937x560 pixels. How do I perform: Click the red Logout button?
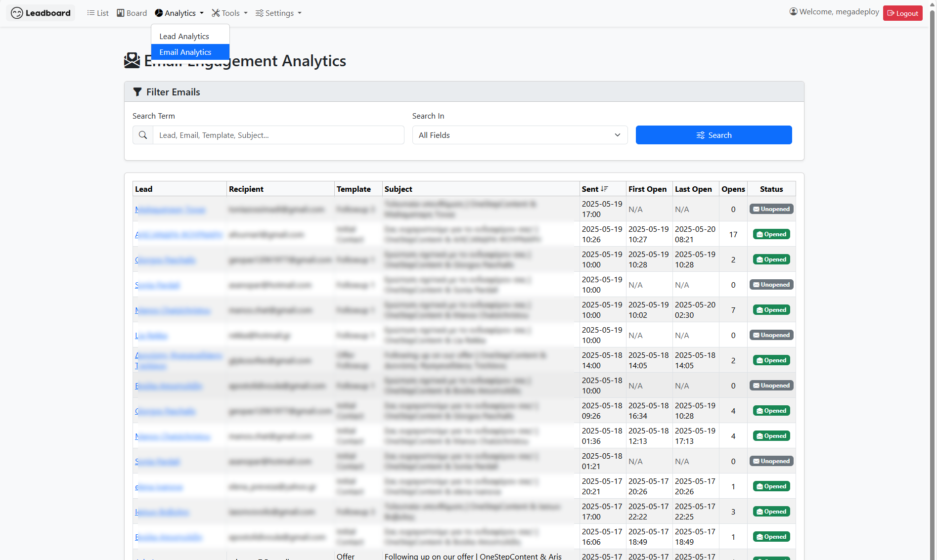click(902, 13)
